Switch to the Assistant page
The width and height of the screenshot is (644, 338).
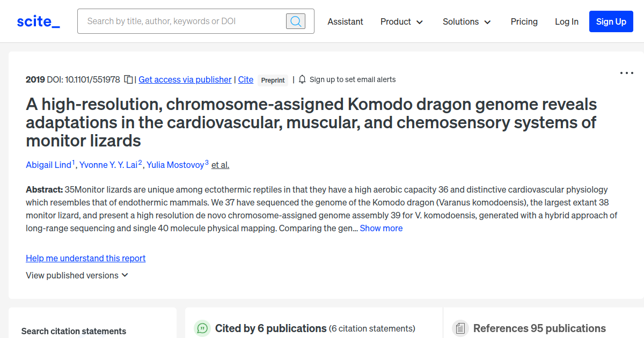coord(345,21)
